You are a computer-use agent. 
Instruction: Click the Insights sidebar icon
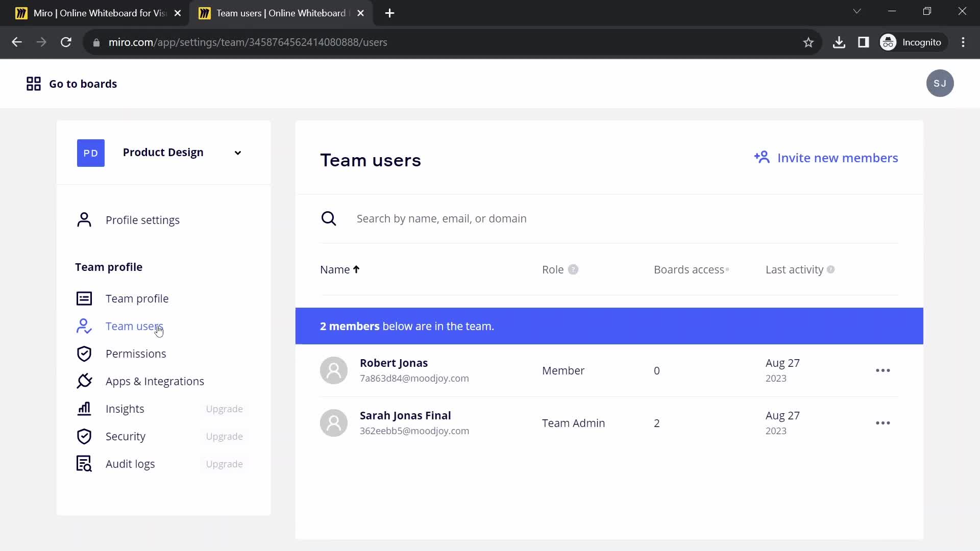84,408
